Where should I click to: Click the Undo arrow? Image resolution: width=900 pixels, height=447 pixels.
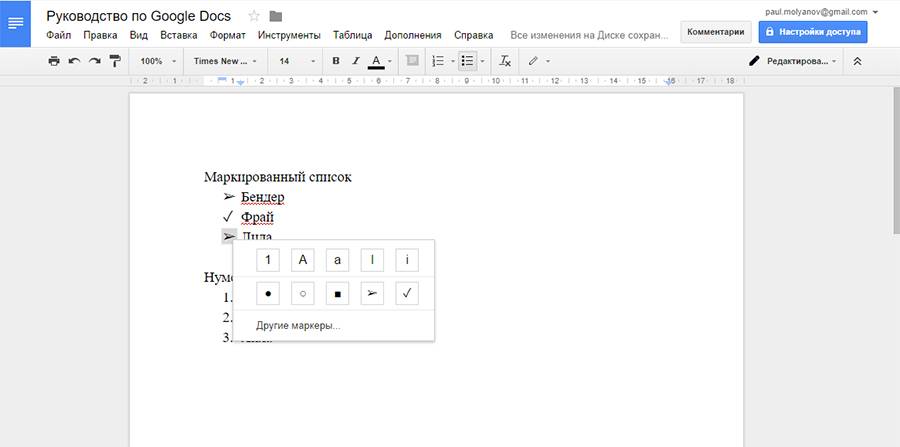tap(74, 61)
